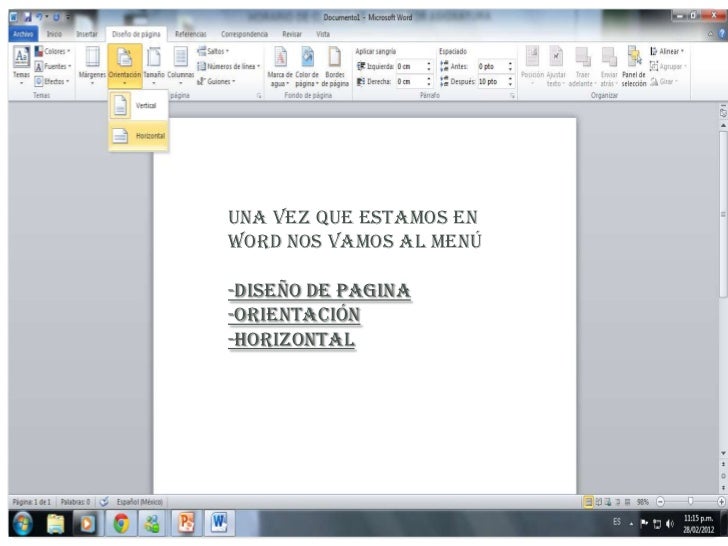Viewport: 728px width, 546px height.
Task: Open the Windows Start button
Action: pyautogui.click(x=22, y=524)
